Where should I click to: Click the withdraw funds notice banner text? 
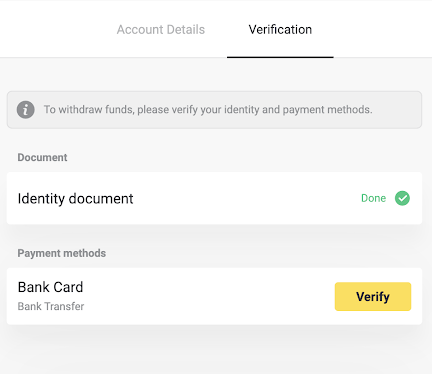[x=208, y=110]
